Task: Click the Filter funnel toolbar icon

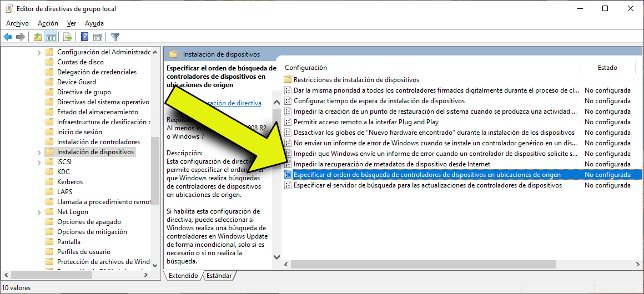Action: (115, 37)
